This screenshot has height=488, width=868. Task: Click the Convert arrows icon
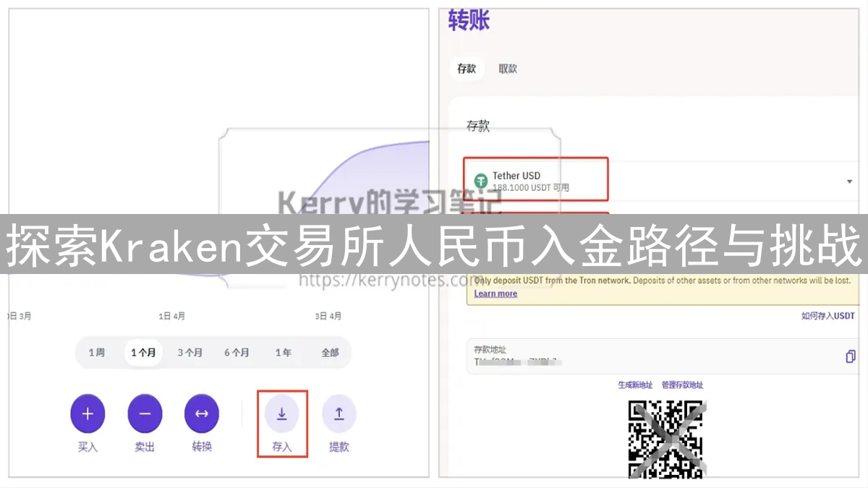[x=202, y=414]
